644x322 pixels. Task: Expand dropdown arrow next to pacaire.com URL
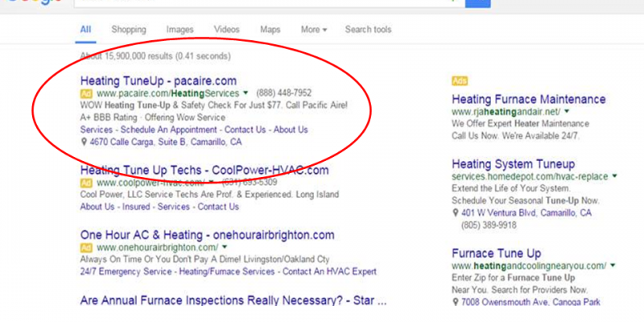pos(246,93)
